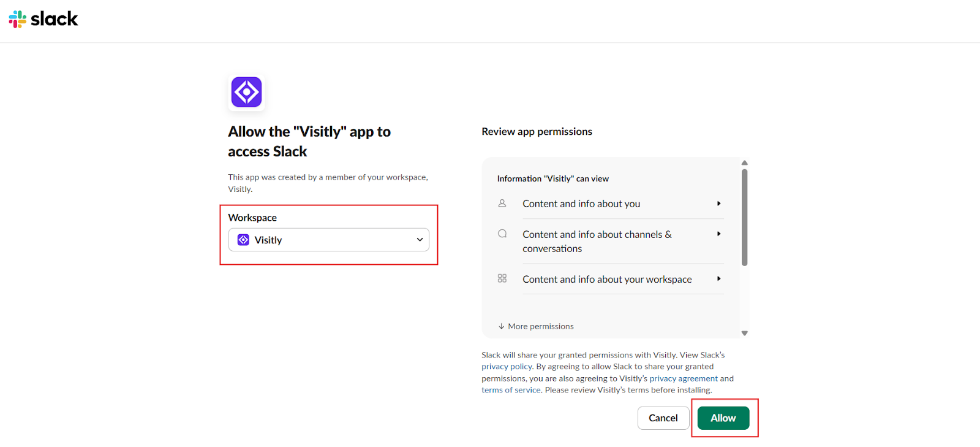Click the chat bubble icon for channels & conversations
Screen dimensions: 980x447
502,234
